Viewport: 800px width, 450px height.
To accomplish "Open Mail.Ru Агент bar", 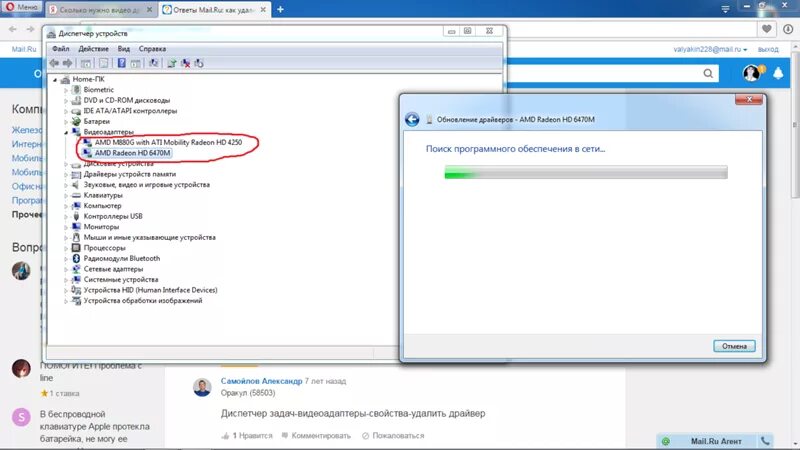I will pos(716,441).
